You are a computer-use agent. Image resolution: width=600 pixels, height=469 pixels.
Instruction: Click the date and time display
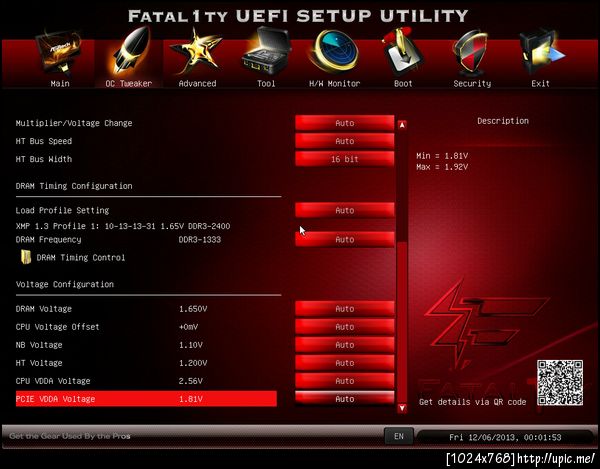[505, 437]
